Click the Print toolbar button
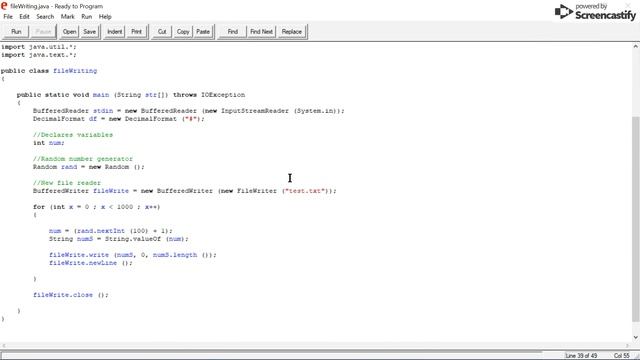Screen dimensions: 640x360 (136, 31)
